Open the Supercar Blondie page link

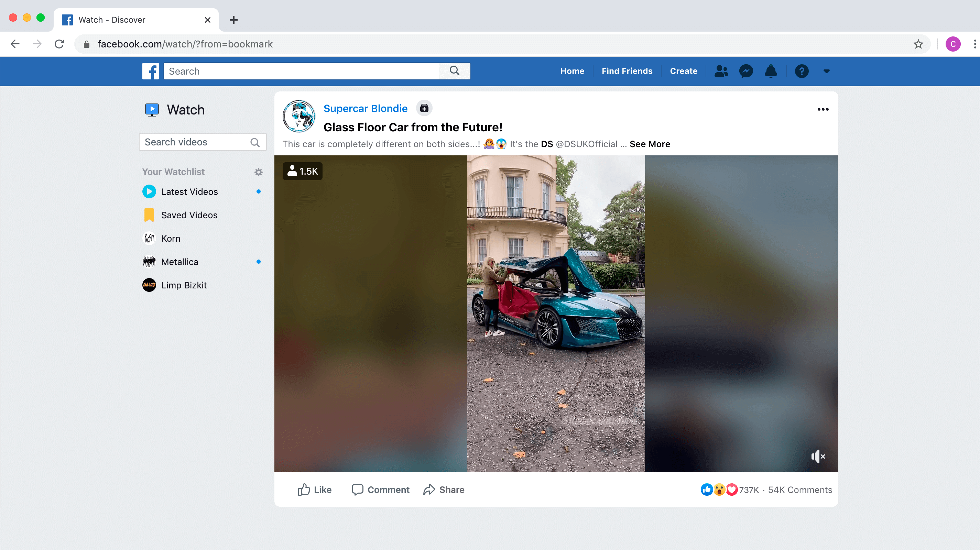(x=365, y=108)
